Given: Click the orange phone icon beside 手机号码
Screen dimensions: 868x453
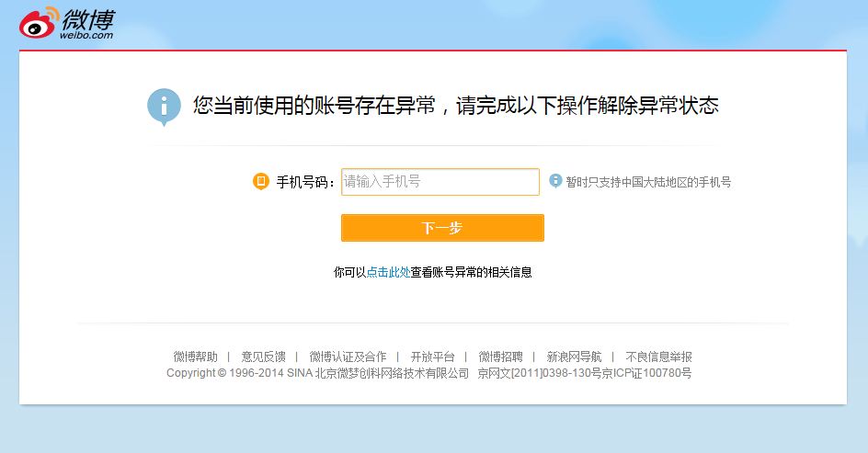Looking at the screenshot, I should [x=261, y=181].
